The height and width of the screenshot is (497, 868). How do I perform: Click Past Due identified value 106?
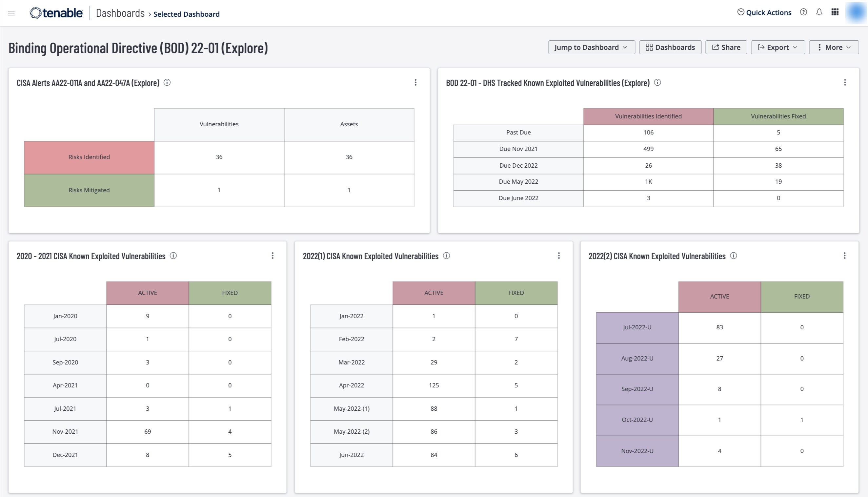(648, 133)
